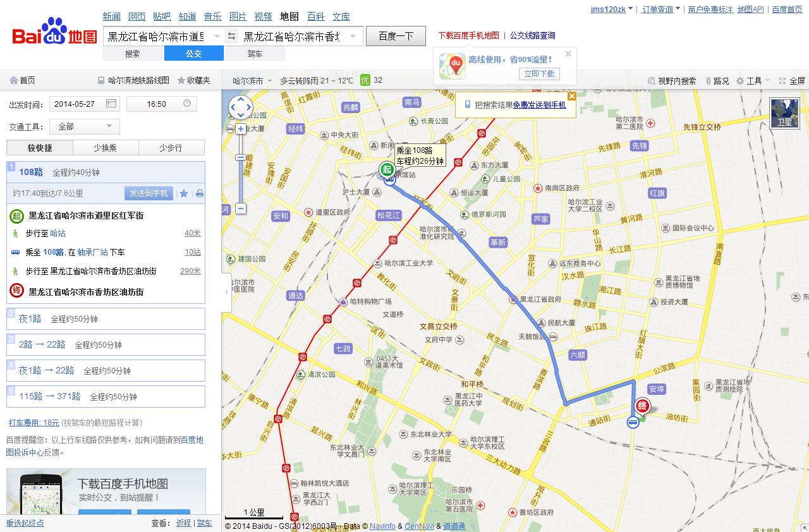Click the 百度一下 search button
Viewport: 809px width, 532px height.
396,37
